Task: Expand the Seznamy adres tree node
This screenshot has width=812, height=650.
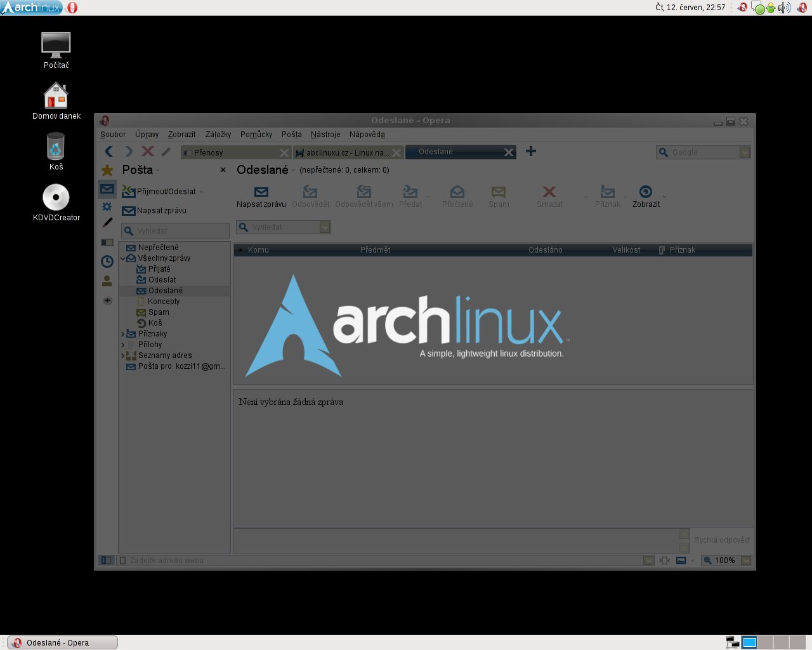Action: click(123, 355)
